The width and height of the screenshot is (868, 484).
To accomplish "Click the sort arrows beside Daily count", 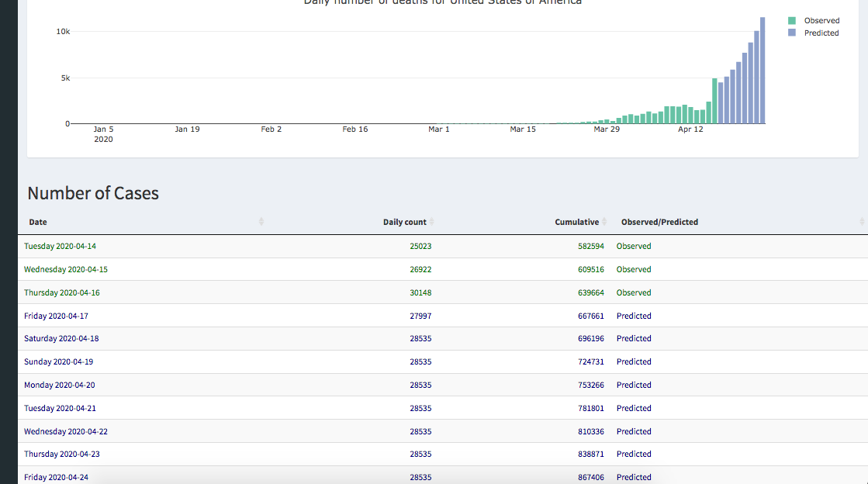I will tap(432, 222).
